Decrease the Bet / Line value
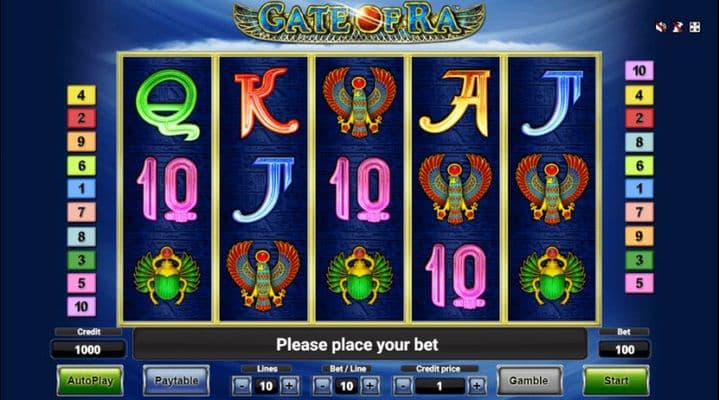Screen dimensions: 719x400 click(322, 386)
